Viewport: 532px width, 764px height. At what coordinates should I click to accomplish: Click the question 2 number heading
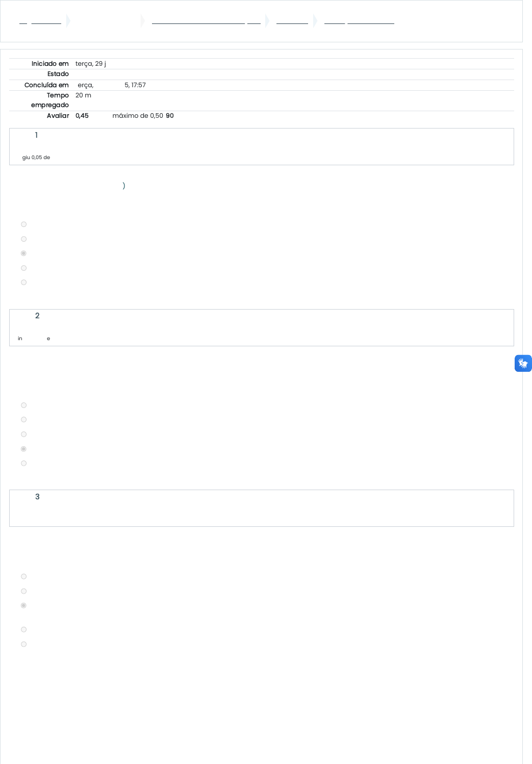(37, 316)
